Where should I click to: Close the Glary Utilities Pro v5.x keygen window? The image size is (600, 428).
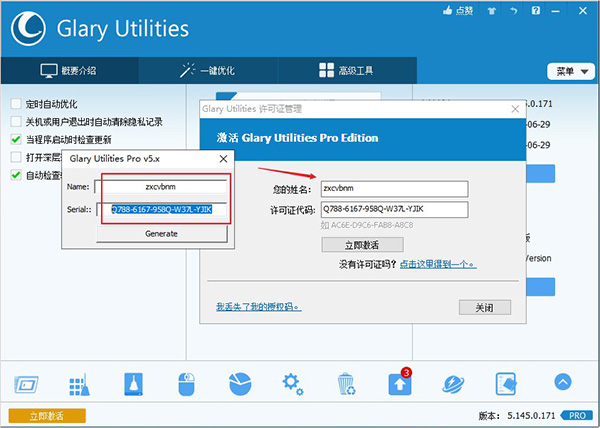[223, 159]
